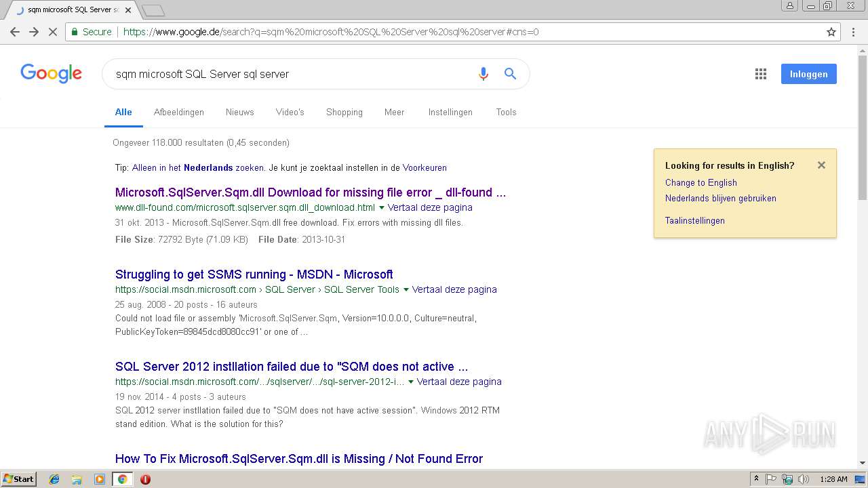Viewport: 868px width, 488px height.
Task: Click Nederlands blijven gebruiken link
Action: 721,199
